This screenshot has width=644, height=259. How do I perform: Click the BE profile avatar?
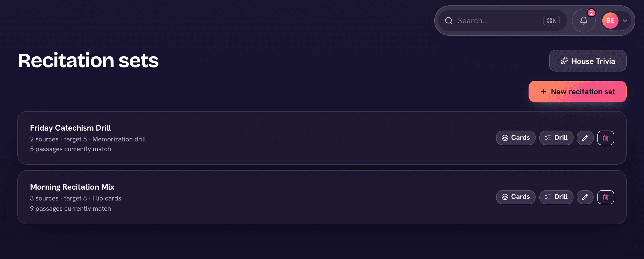click(610, 21)
